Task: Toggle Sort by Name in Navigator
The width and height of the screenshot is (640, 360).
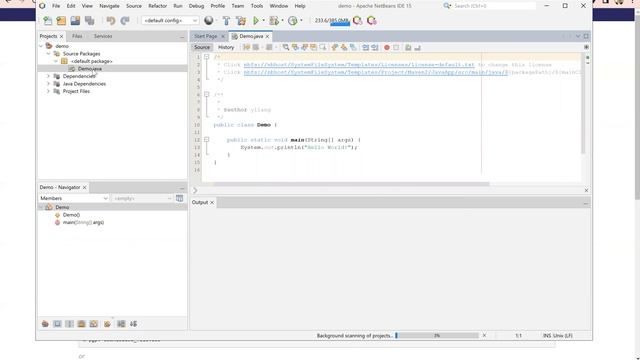Action: pos(121,324)
